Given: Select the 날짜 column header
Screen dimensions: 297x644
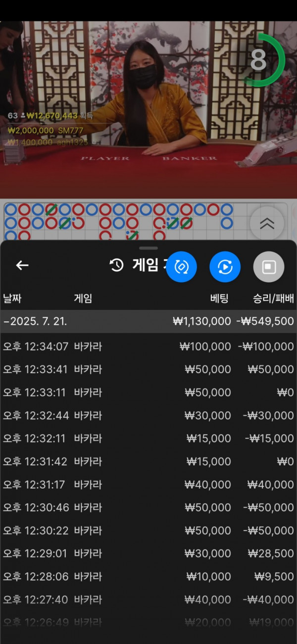Looking at the screenshot, I should click(x=12, y=298).
